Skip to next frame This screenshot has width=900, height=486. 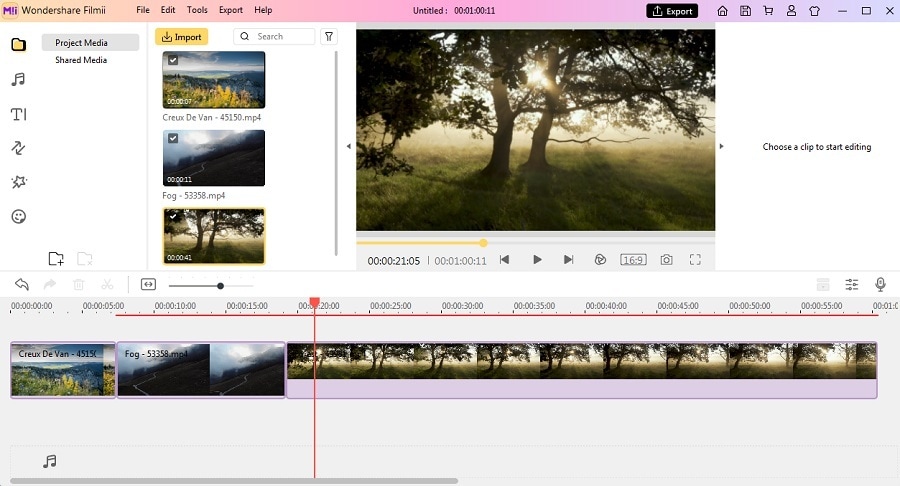click(568, 260)
